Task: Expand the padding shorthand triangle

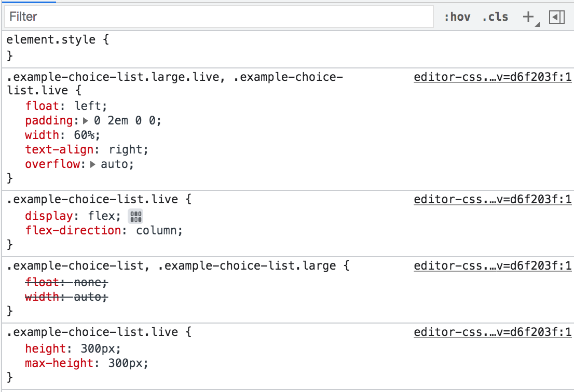Action: tap(86, 120)
